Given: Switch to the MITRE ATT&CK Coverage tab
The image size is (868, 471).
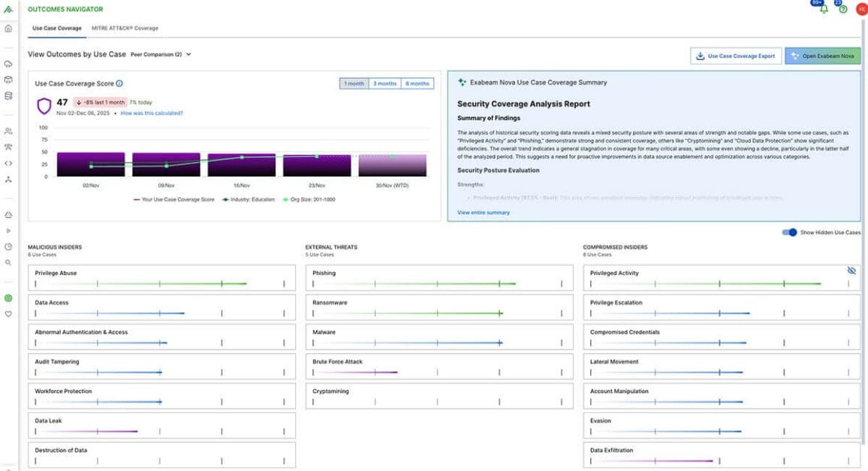Looking at the screenshot, I should [125, 29].
